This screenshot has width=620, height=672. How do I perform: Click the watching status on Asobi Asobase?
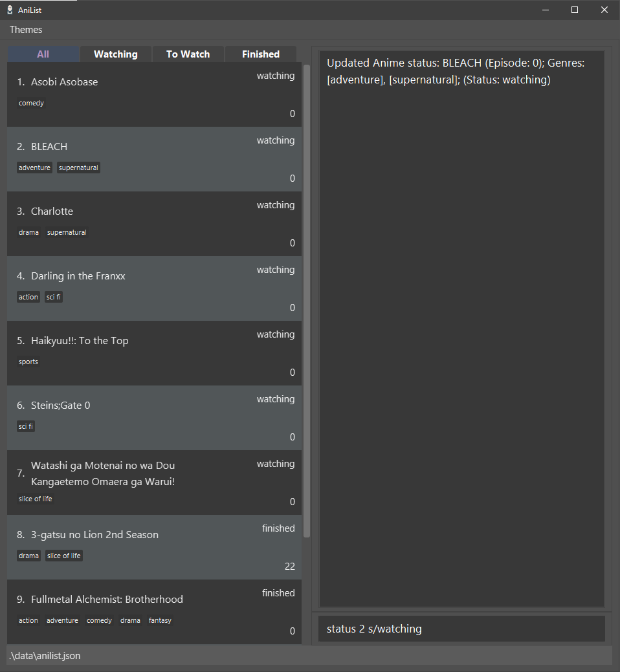[276, 76]
